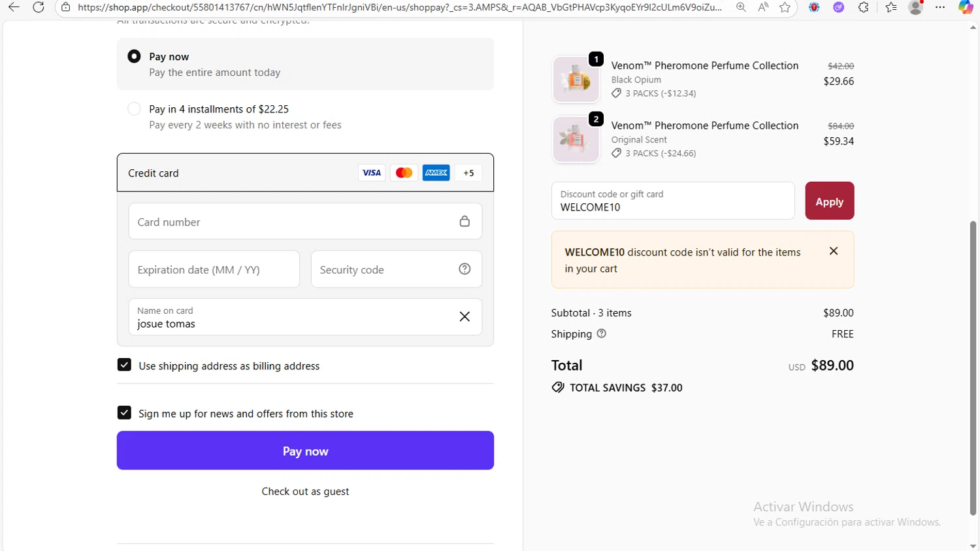Open the Shipping info question mark icon
980x551 pixels.
pos(602,333)
